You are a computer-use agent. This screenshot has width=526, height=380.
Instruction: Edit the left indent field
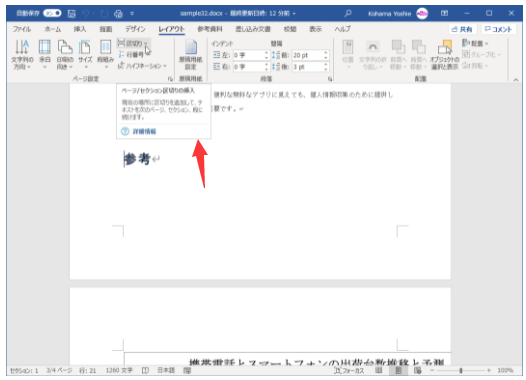249,55
